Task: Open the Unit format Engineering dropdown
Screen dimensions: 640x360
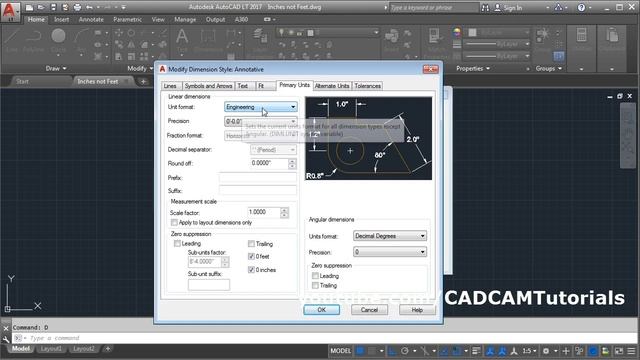Action: 261,107
